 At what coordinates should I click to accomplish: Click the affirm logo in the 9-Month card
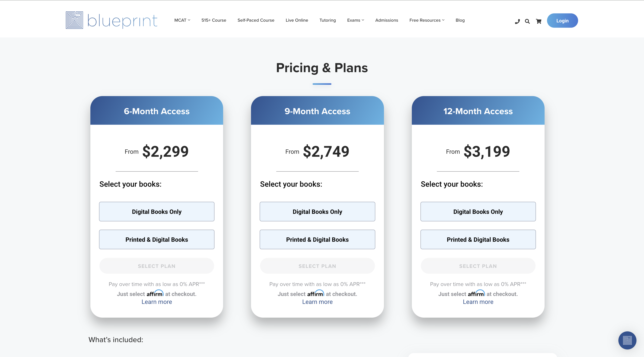pyautogui.click(x=315, y=294)
